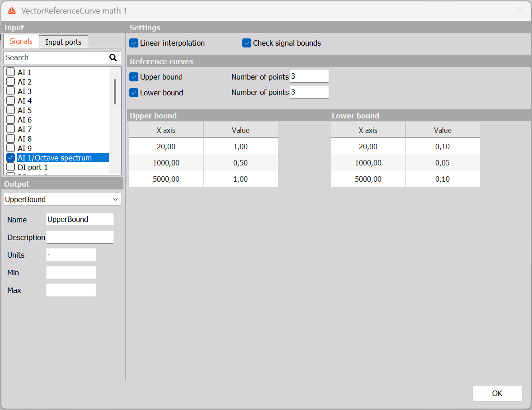The height and width of the screenshot is (410, 532).
Task: Click Upper bound X axis 1000,00 cell
Action: point(166,163)
